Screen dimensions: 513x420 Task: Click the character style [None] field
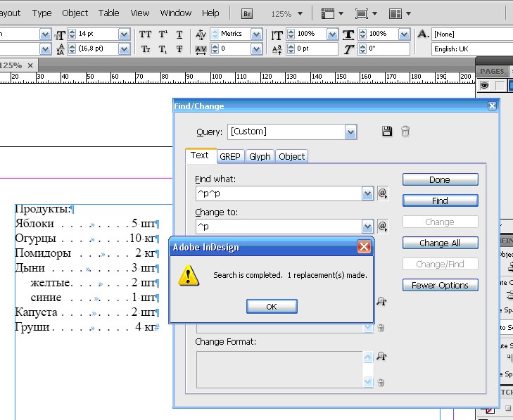471,34
